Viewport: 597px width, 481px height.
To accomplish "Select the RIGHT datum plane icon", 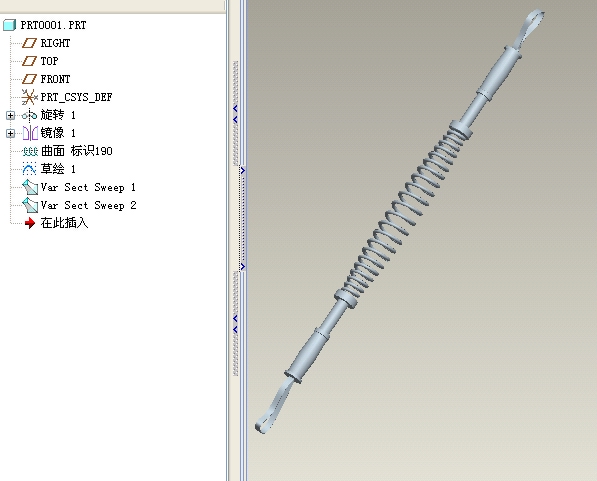I will tap(29, 43).
